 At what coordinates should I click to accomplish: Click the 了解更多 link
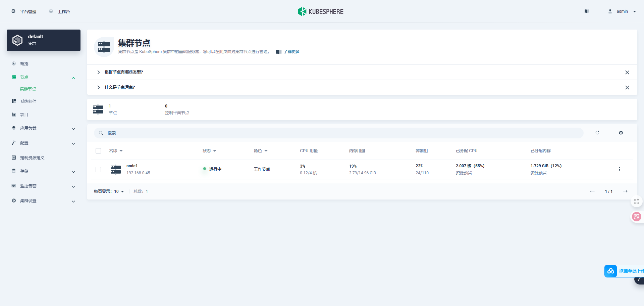pyautogui.click(x=291, y=52)
